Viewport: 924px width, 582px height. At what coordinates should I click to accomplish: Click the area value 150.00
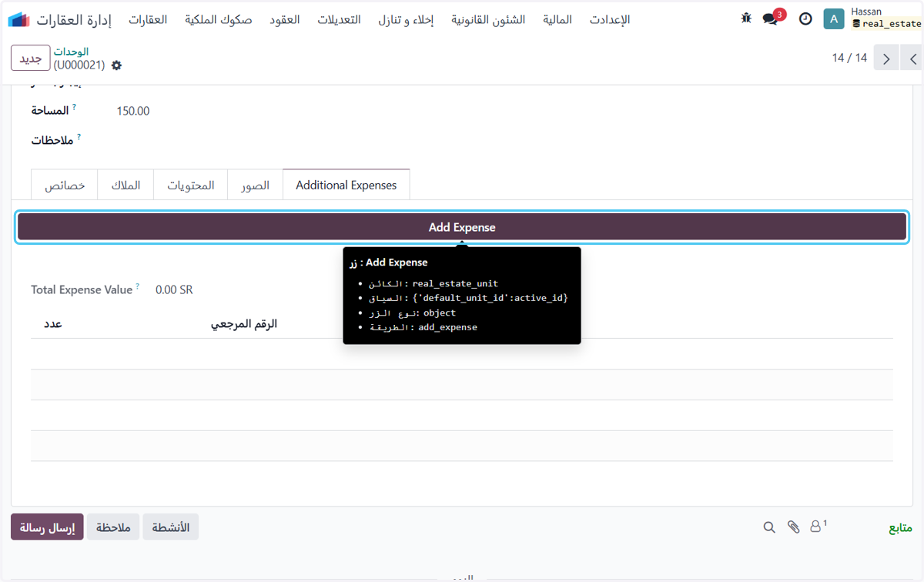[x=133, y=111]
